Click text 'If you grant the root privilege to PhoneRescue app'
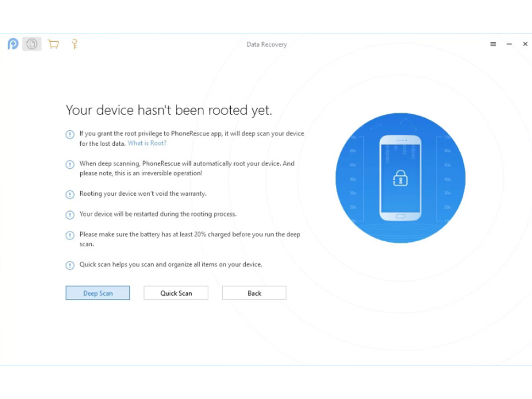Image resolution: width=532 pixels, height=399 pixels. [151, 134]
